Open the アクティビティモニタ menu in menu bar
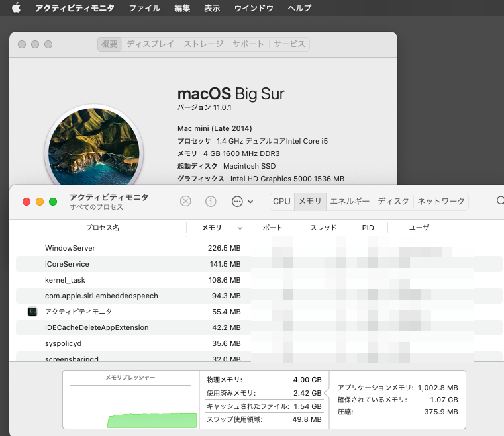The height and width of the screenshot is (436, 504). click(x=75, y=8)
